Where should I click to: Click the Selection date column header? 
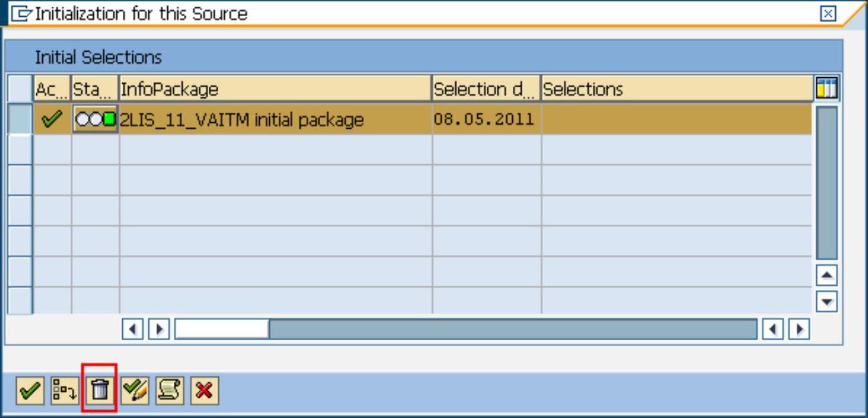click(x=486, y=89)
